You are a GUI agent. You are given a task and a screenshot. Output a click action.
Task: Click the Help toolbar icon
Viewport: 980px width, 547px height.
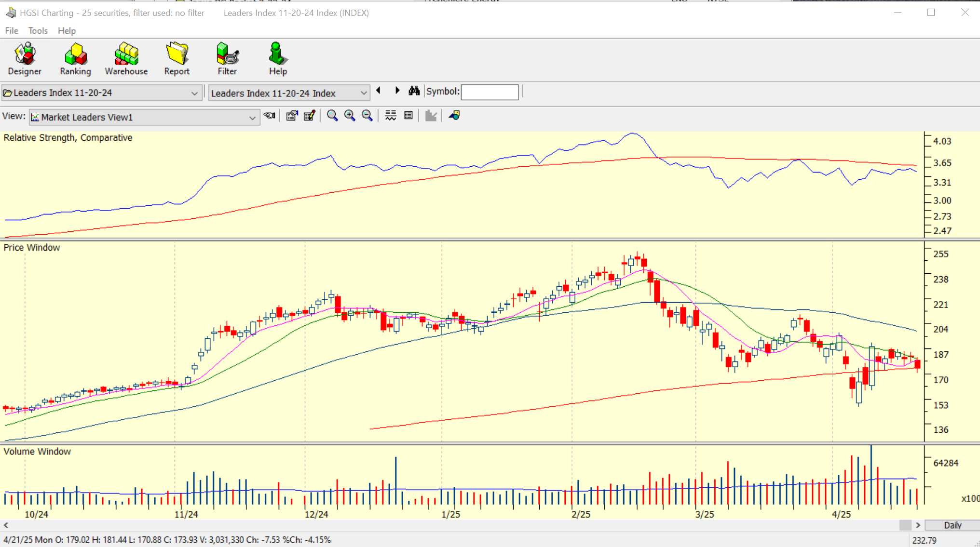point(278,59)
